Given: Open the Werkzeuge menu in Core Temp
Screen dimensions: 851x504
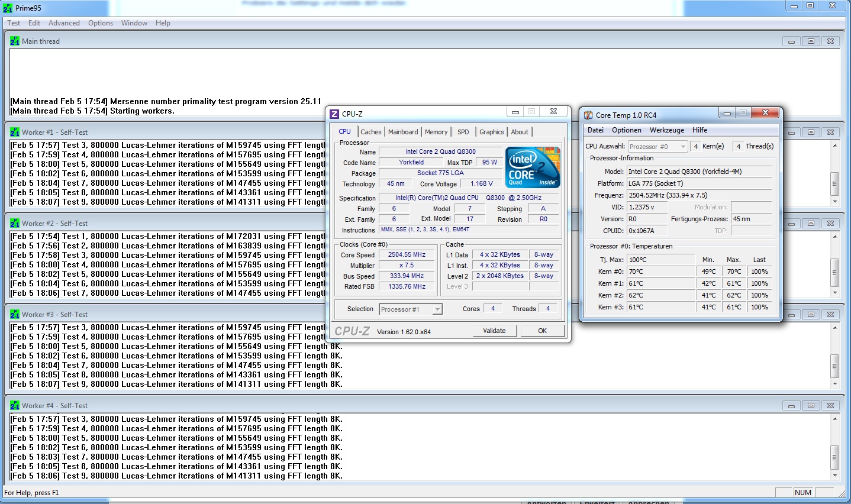Looking at the screenshot, I should 667,130.
